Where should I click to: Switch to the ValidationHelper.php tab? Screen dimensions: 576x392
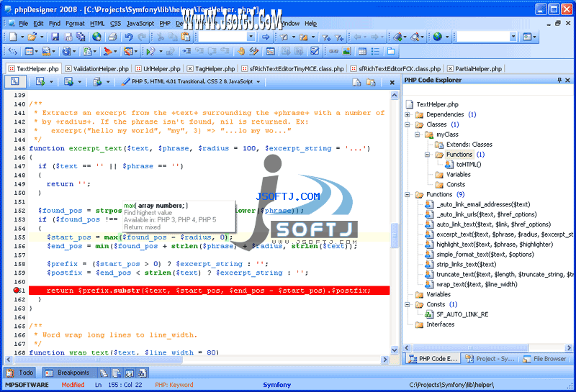click(x=97, y=68)
